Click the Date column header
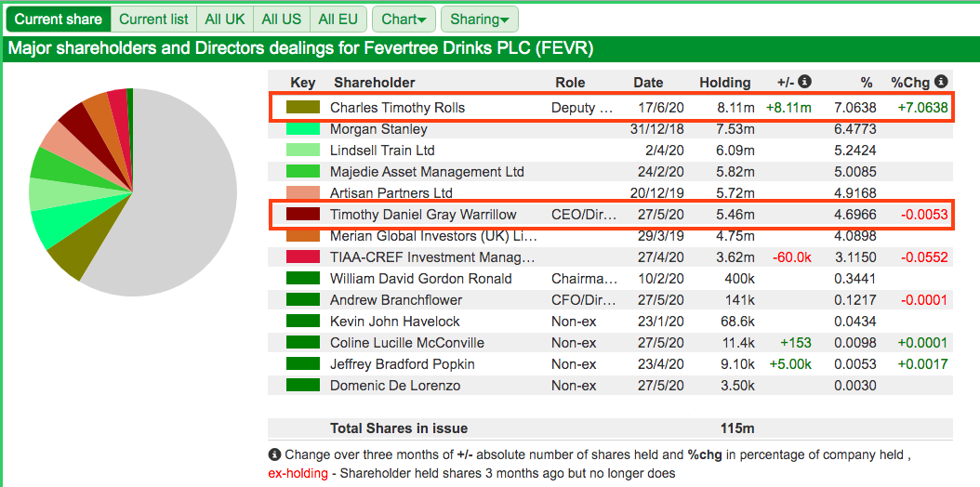This screenshot has height=487, width=980. 648,83
